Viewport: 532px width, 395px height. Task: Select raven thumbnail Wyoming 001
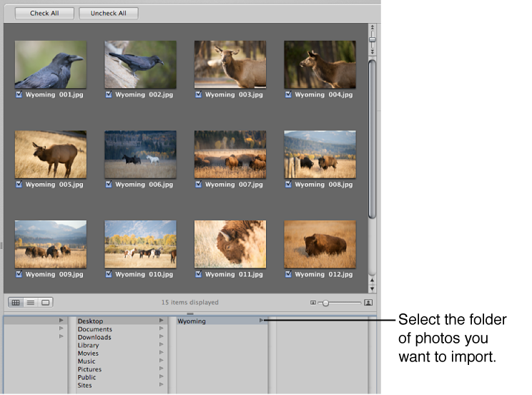(x=51, y=64)
